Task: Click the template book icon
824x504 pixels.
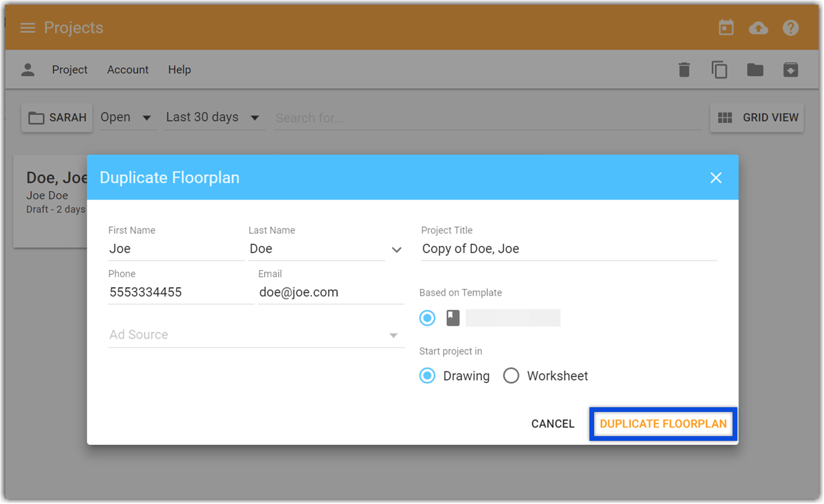Action: coord(453,318)
